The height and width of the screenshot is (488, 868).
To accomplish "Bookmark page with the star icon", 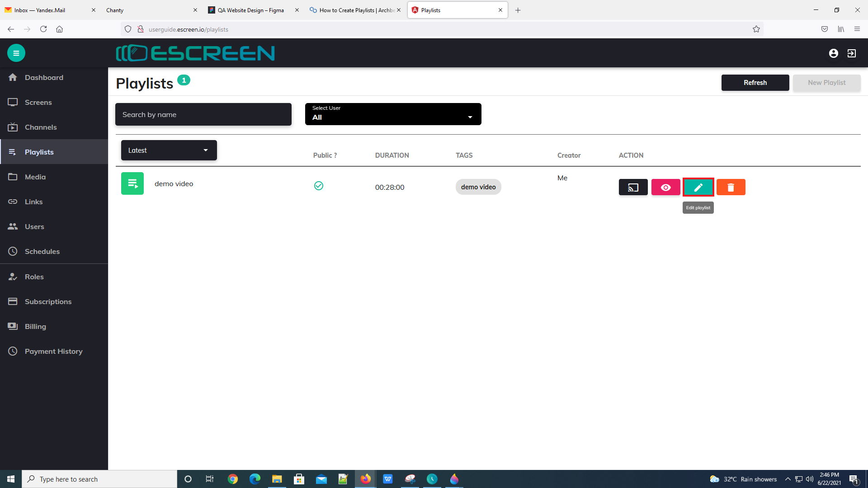I will tap(756, 29).
